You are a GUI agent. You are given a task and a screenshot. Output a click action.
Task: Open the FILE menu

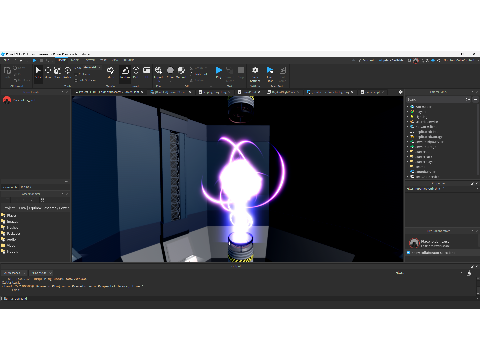pos(6,60)
